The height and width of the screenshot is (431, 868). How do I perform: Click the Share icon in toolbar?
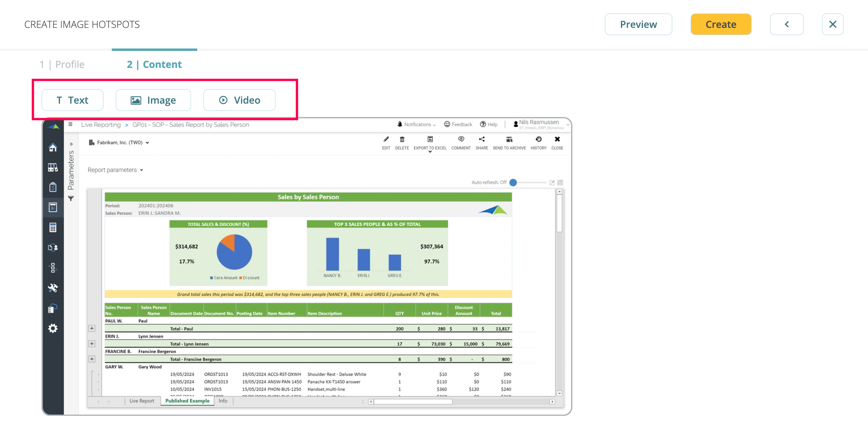click(x=482, y=140)
